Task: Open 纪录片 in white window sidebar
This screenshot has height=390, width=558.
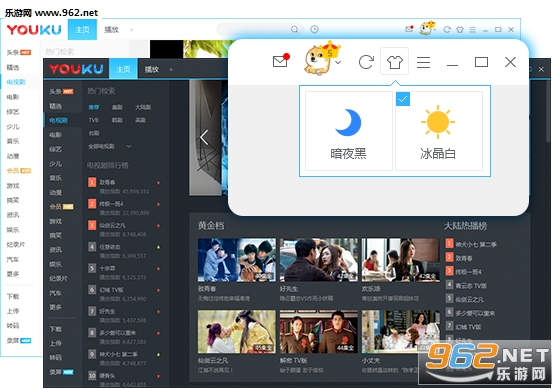Action: coord(16,244)
